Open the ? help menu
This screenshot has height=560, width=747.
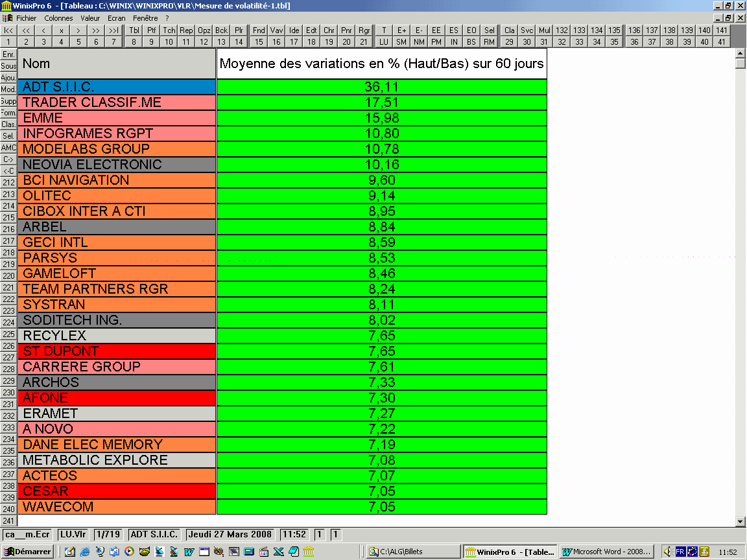(167, 18)
